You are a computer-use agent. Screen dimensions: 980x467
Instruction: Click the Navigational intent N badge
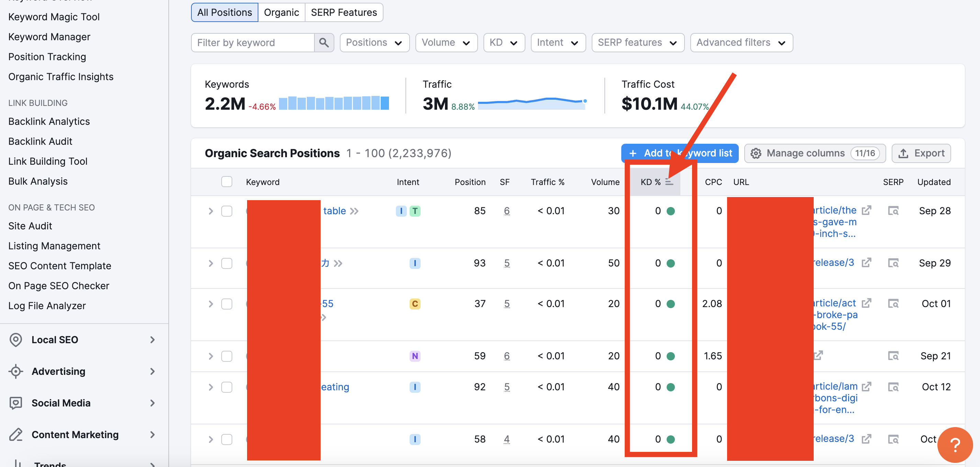tap(415, 356)
